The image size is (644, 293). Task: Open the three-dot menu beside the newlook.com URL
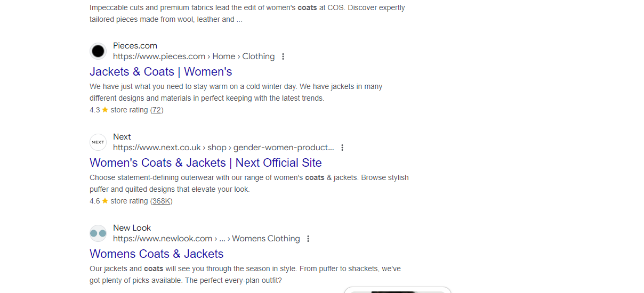click(x=308, y=239)
